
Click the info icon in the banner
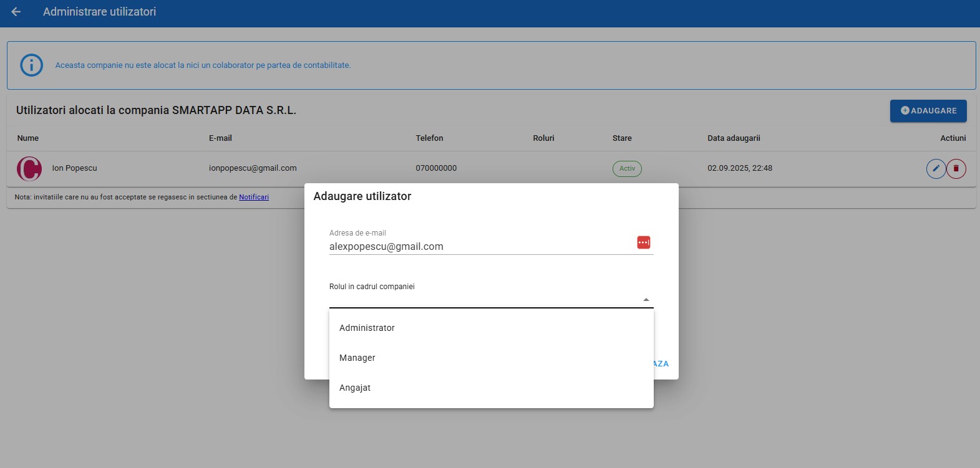32,65
